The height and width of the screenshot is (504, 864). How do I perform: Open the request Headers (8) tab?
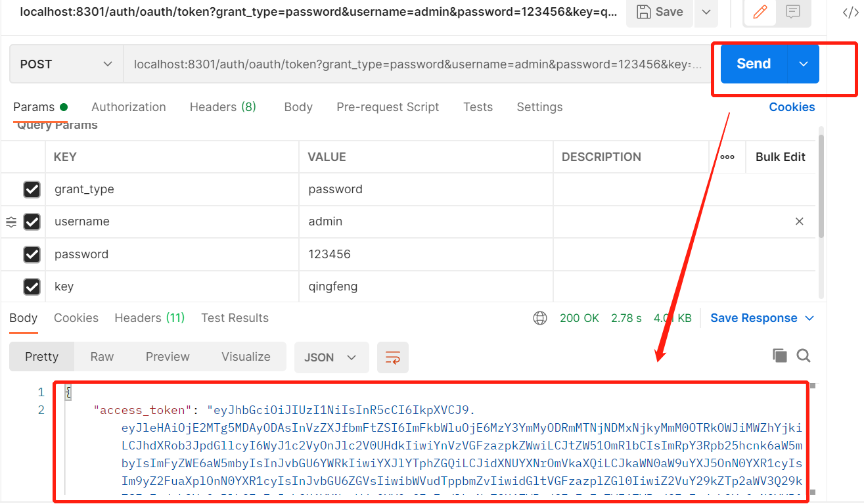coord(223,107)
